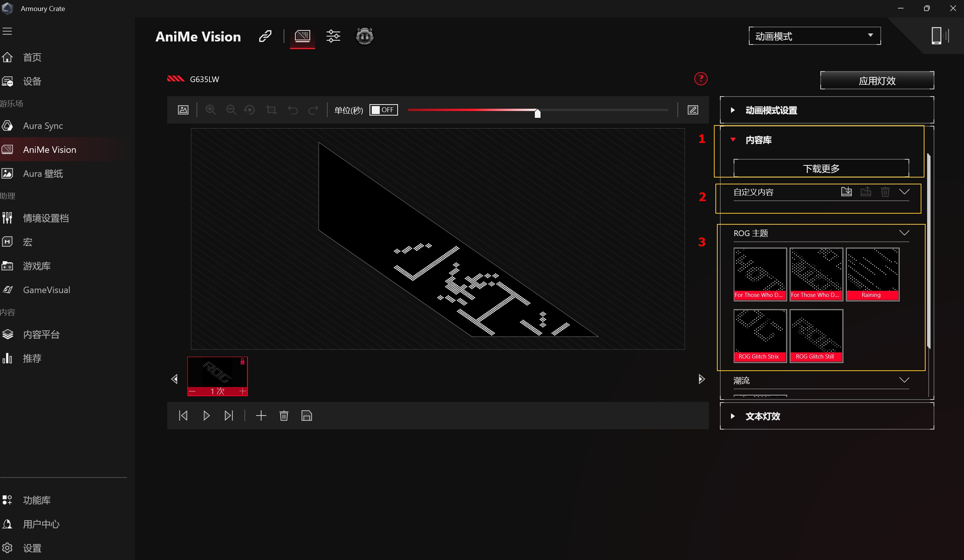The height and width of the screenshot is (560, 964).
Task: Select the Raining animation thumbnail
Action: (x=872, y=274)
